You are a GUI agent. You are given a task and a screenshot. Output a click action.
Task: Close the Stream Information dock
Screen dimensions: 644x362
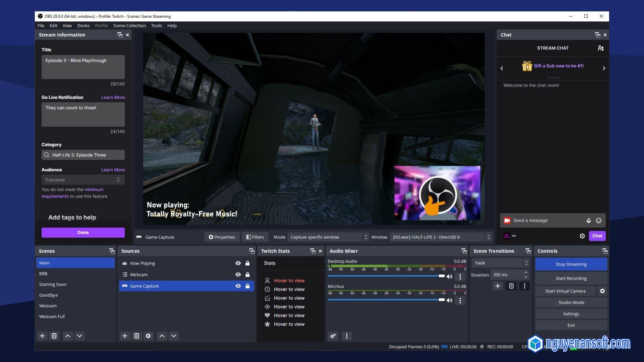point(128,35)
